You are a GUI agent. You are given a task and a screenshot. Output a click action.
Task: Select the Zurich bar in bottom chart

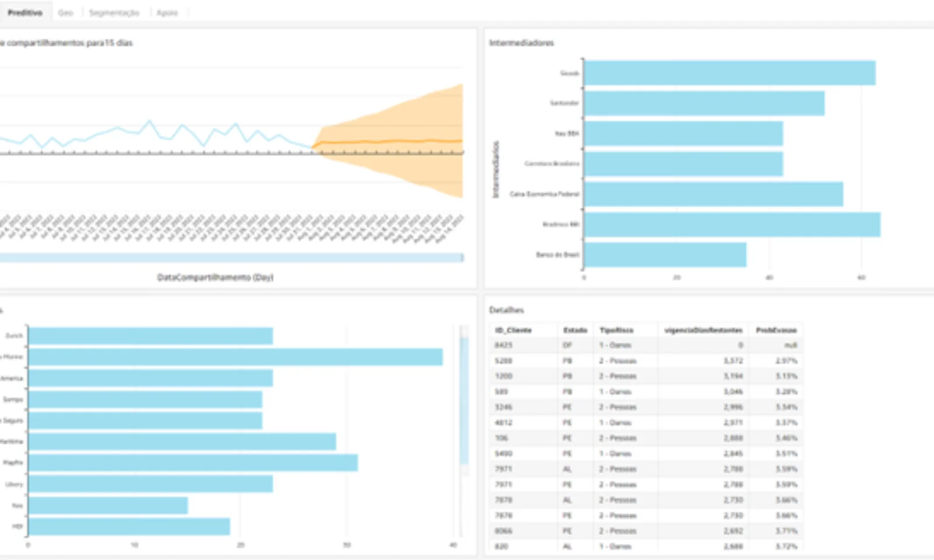point(151,336)
